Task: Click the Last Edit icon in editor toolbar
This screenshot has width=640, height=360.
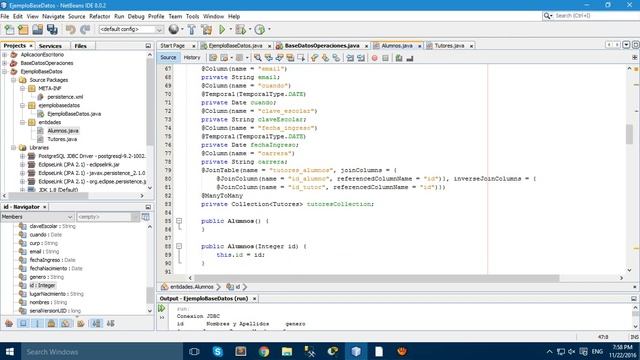Action: (213, 58)
